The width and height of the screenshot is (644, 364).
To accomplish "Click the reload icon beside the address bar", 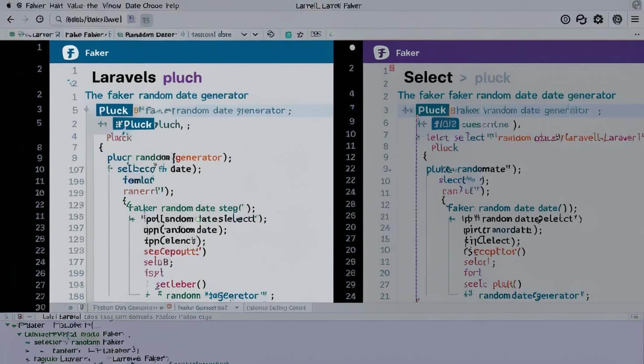I will (39, 19).
